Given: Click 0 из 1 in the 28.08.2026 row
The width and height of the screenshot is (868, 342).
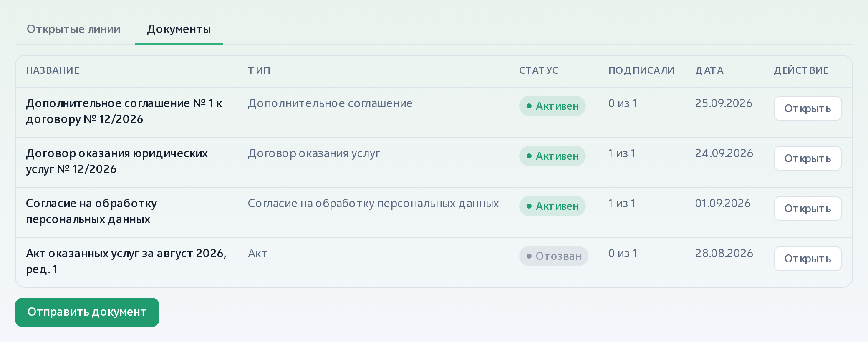Looking at the screenshot, I should [623, 254].
